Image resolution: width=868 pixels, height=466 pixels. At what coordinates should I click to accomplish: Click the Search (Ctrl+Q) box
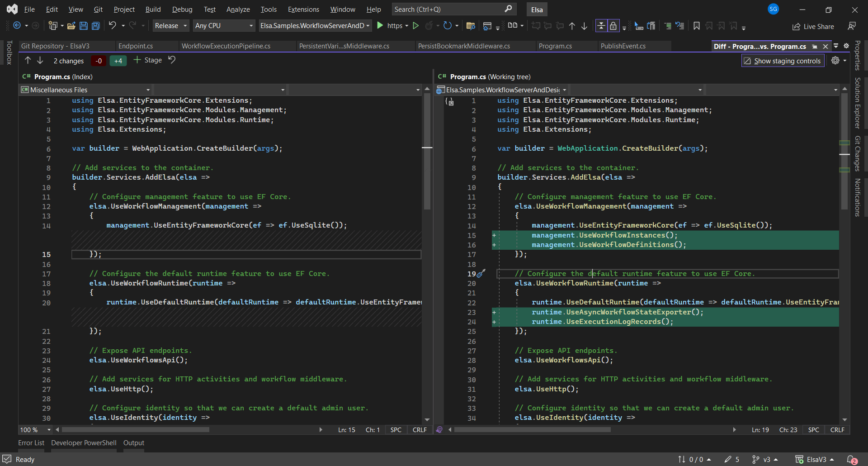pyautogui.click(x=452, y=10)
